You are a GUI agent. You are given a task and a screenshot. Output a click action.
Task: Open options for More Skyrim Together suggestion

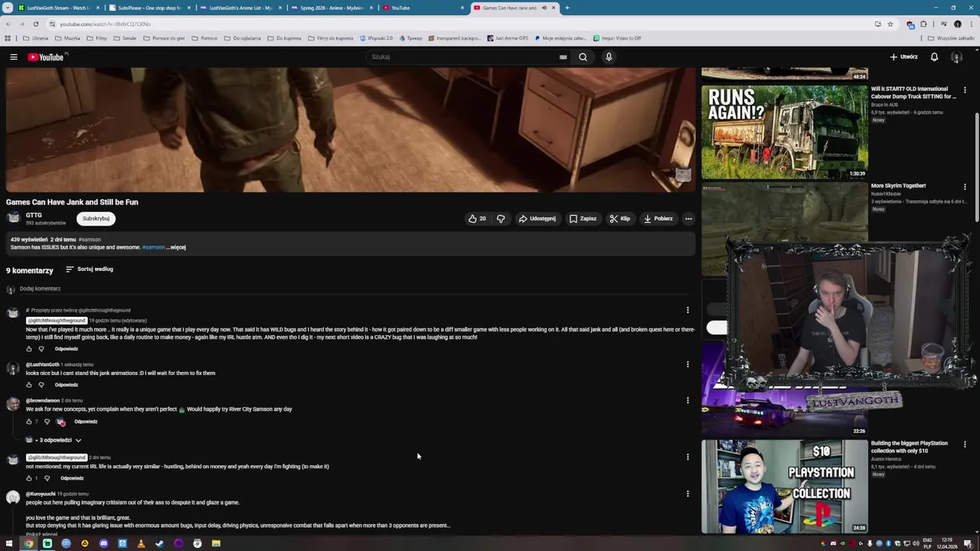(965, 187)
